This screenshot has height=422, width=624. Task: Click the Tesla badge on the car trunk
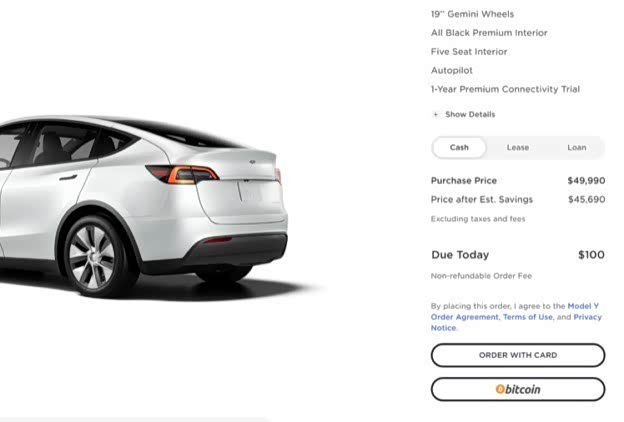pyautogui.click(x=252, y=162)
